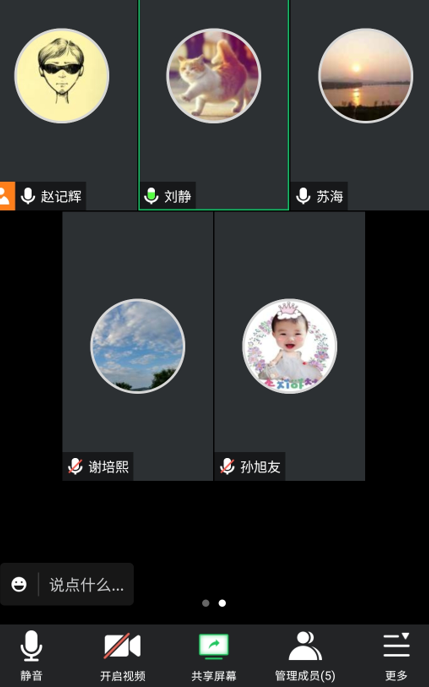Expand the 更多 more menu
This screenshot has width=429, height=687.
(x=396, y=655)
